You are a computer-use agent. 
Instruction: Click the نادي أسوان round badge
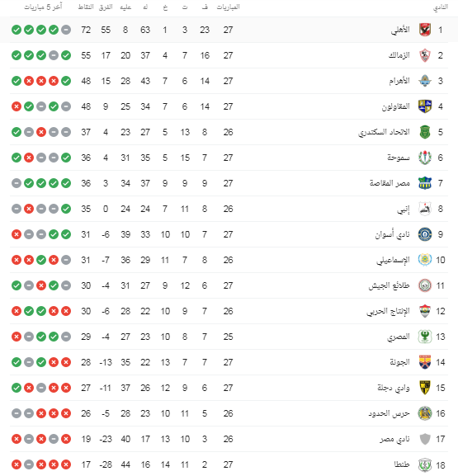tap(425, 234)
